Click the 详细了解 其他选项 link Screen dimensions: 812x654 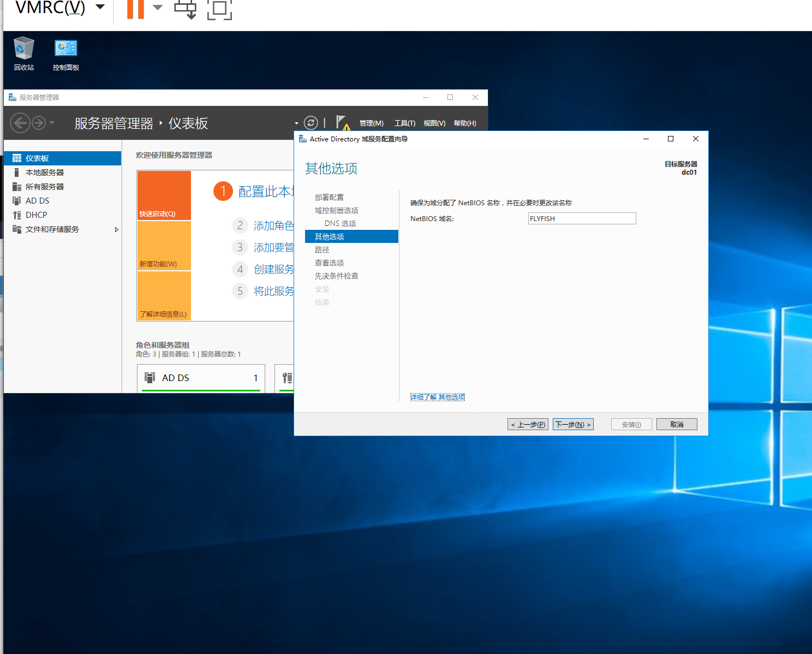click(438, 397)
